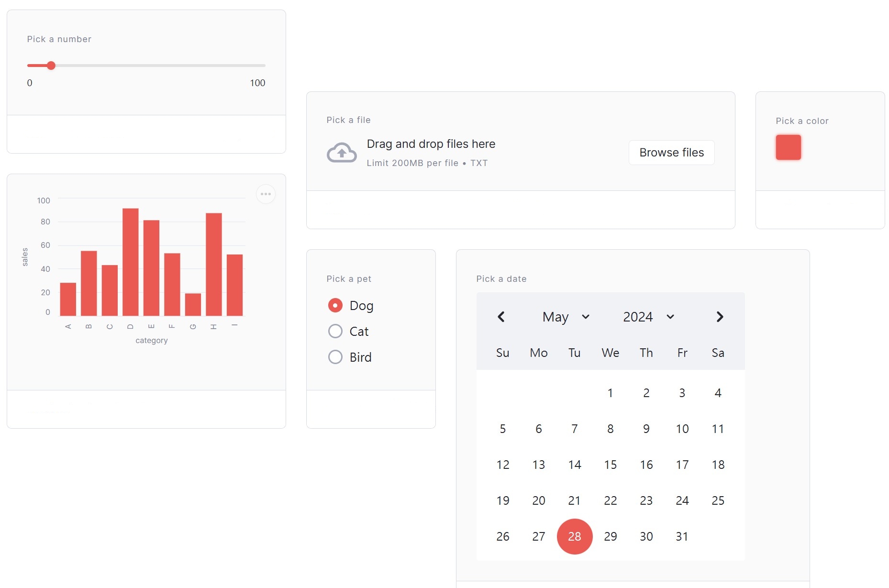
Task: Pick date 31 in the calendar
Action: (x=682, y=537)
